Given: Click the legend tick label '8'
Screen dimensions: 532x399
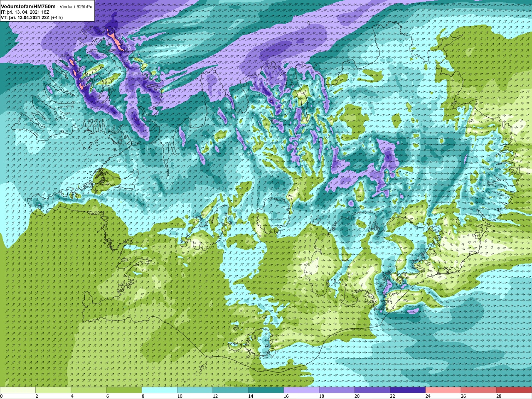Looking at the screenshot, I should point(143,396).
